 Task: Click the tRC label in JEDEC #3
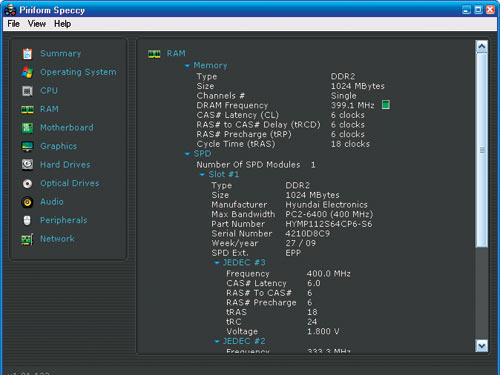pyautogui.click(x=234, y=322)
